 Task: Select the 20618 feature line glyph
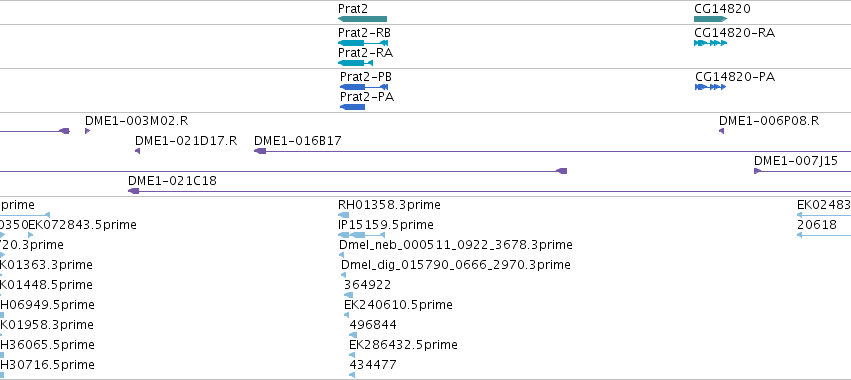824,235
